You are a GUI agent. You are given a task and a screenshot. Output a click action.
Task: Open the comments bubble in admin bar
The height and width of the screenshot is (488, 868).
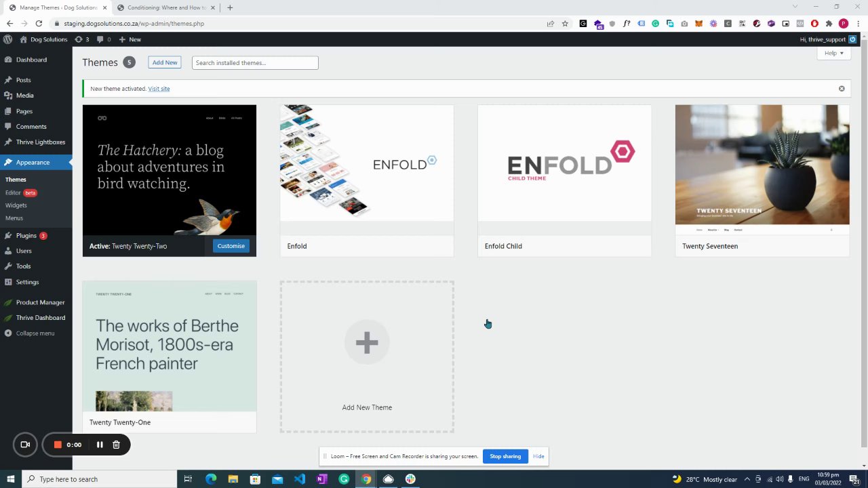click(x=104, y=39)
